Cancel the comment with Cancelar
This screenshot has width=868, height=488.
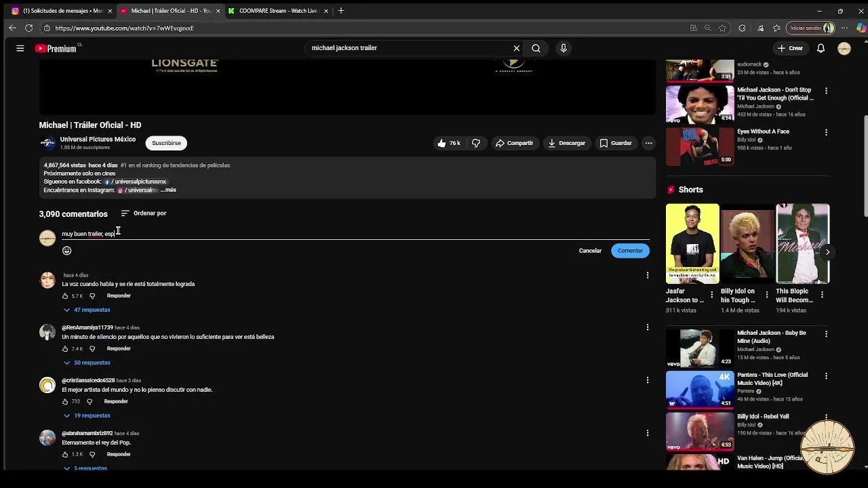[590, 251]
